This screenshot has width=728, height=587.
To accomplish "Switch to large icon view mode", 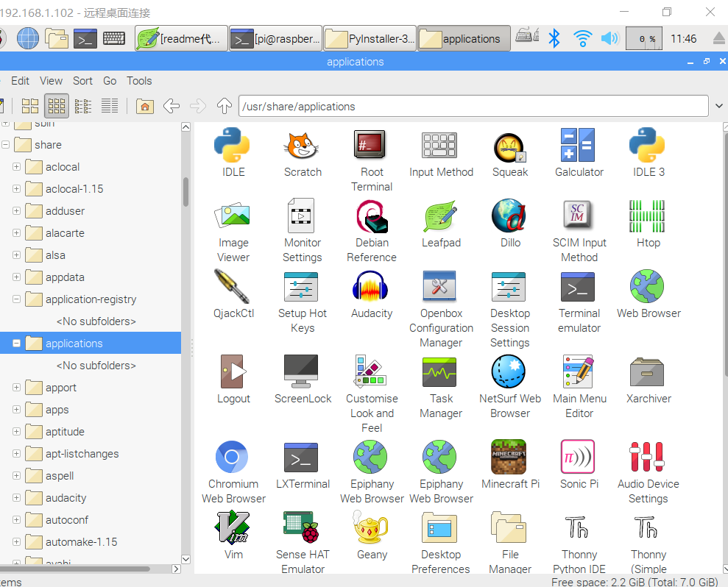I will 30,106.
